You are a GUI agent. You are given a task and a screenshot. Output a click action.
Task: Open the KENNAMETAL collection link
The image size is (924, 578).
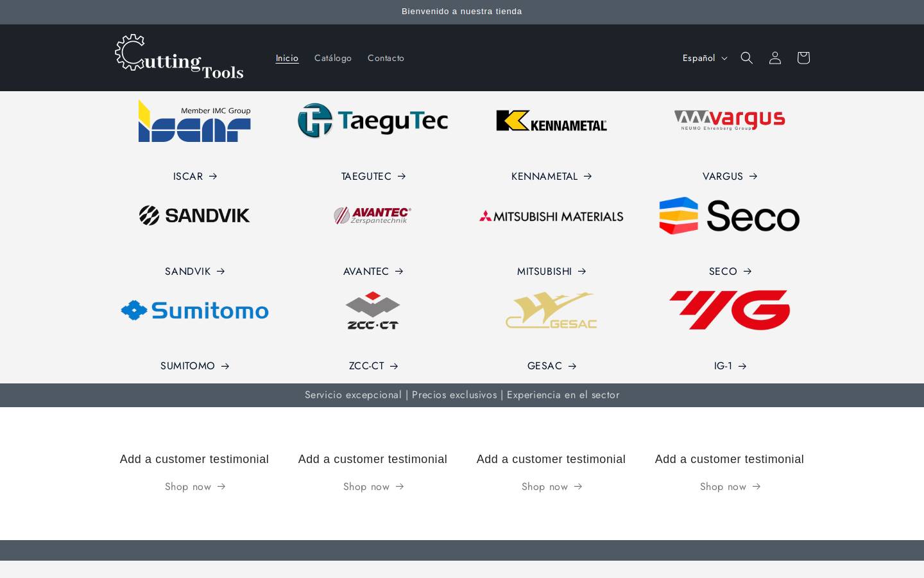(552, 176)
